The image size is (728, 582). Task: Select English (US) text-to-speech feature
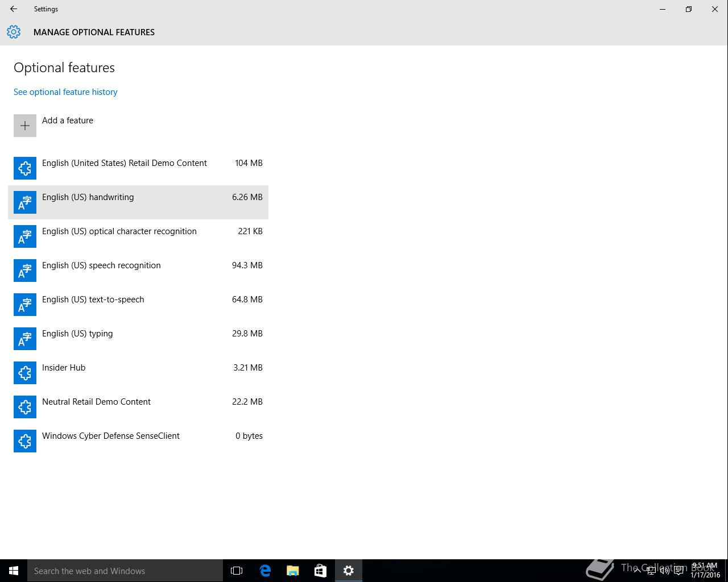click(x=138, y=305)
